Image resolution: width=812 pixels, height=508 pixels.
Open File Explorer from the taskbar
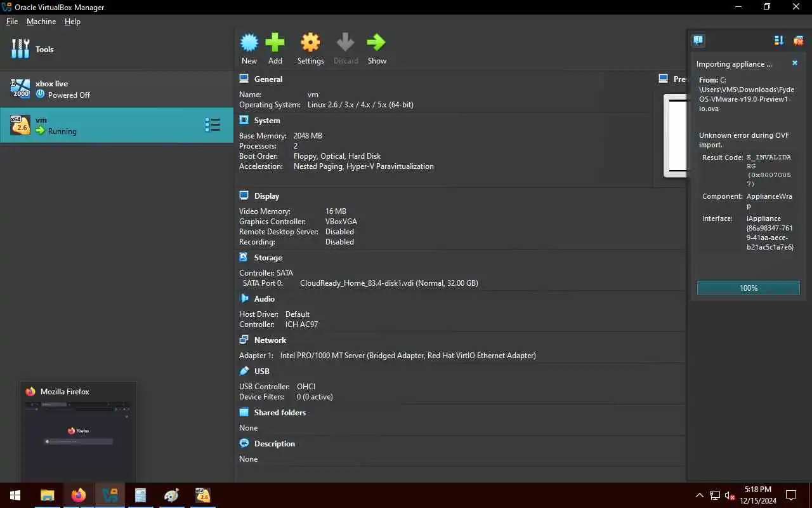[x=47, y=495]
